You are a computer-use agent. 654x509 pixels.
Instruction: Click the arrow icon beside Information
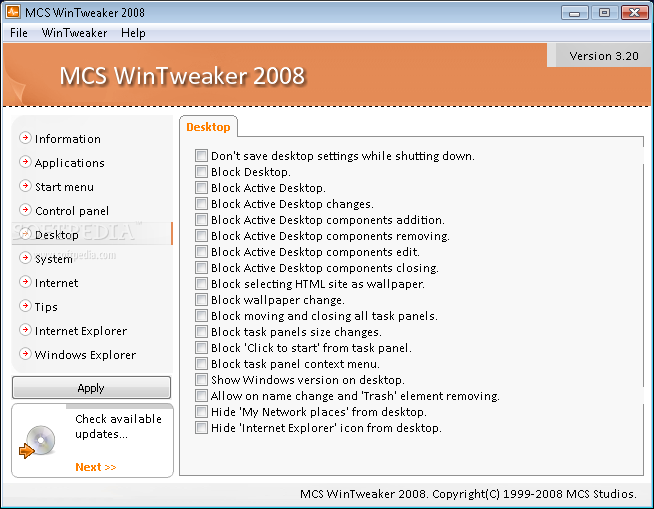tap(25, 138)
